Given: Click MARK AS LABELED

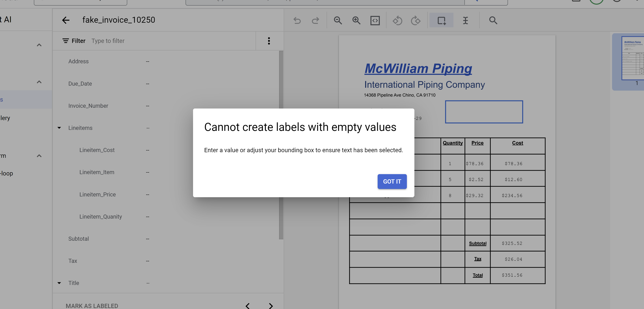Looking at the screenshot, I should [x=92, y=306].
